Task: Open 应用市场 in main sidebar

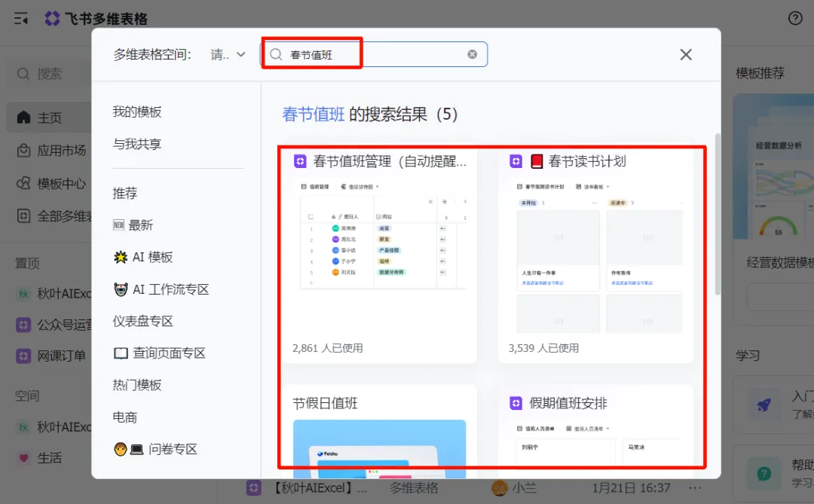Action: [61, 151]
